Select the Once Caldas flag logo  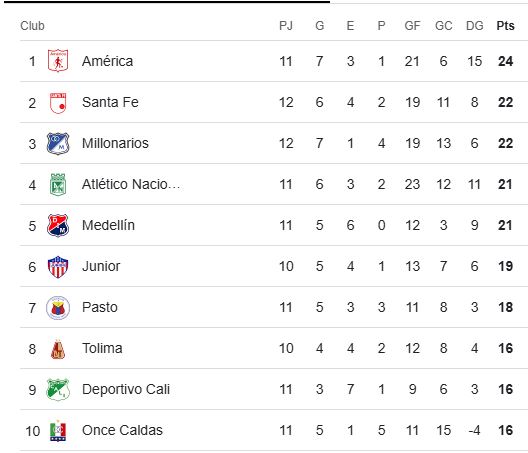tap(58, 431)
